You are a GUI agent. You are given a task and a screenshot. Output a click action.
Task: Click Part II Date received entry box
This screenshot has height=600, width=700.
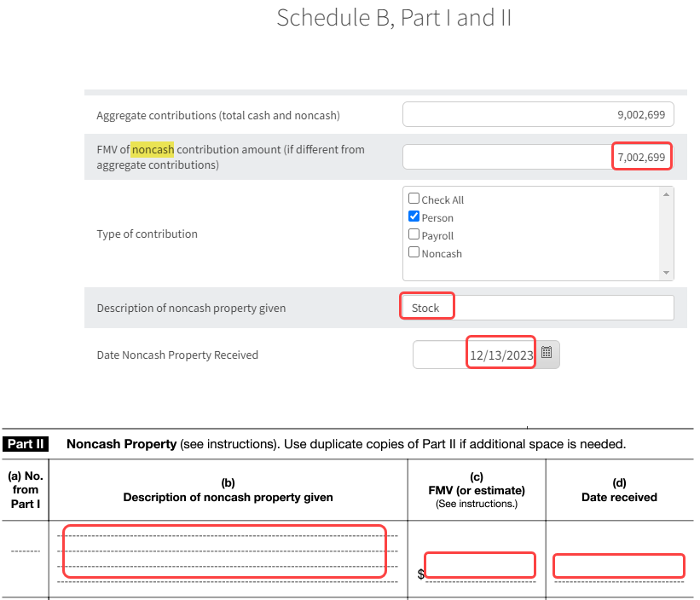(x=618, y=565)
